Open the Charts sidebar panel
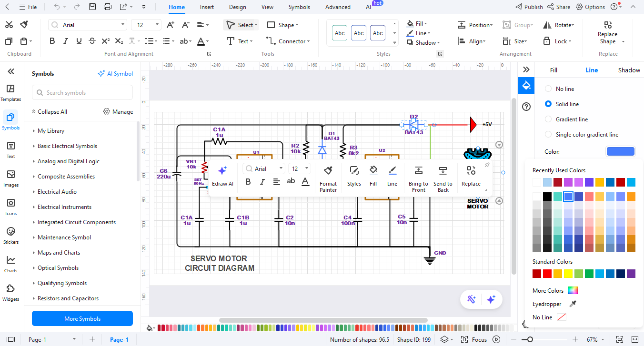This screenshot has width=644, height=346. click(10, 264)
